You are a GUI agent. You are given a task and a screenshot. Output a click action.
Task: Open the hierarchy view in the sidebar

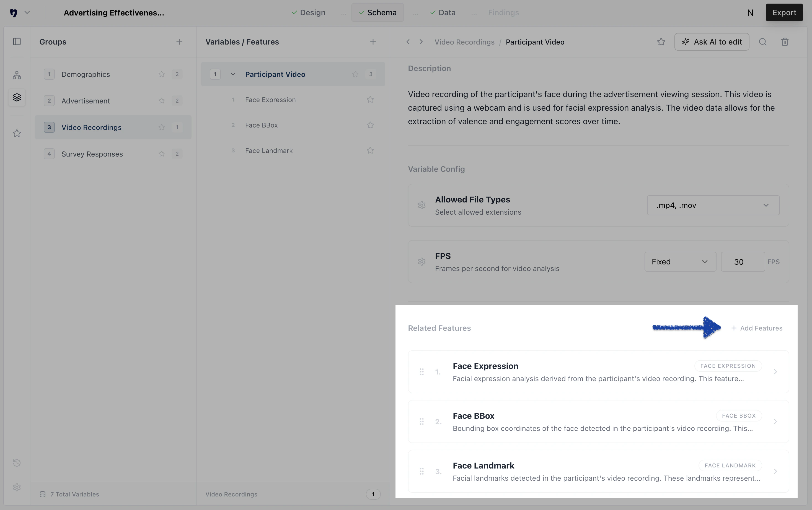[x=17, y=75]
